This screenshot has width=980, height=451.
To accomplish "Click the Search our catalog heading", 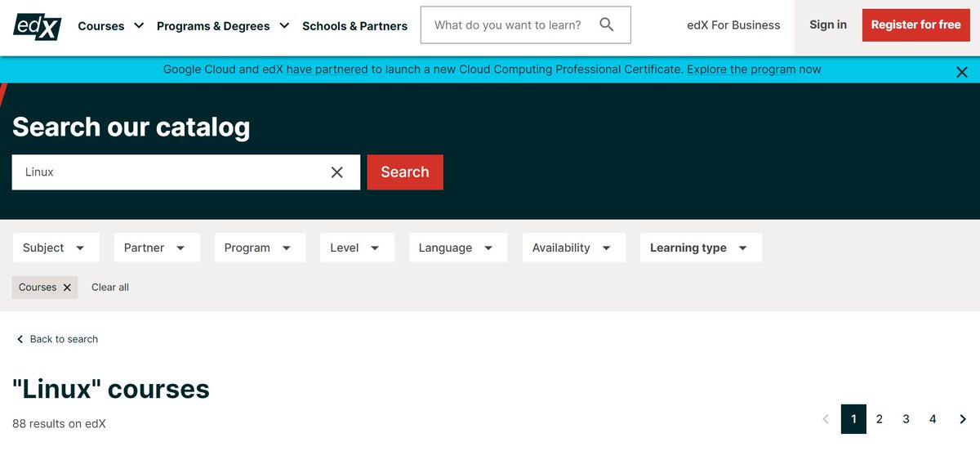I will pyautogui.click(x=131, y=127).
